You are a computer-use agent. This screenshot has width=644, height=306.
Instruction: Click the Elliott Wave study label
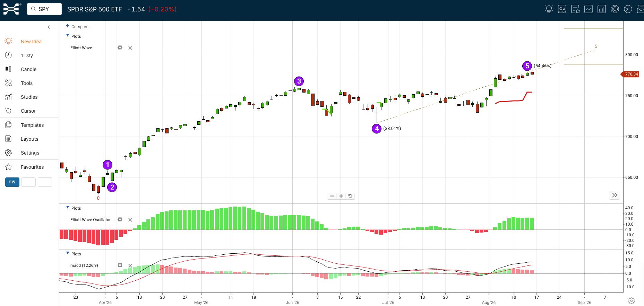(81, 48)
